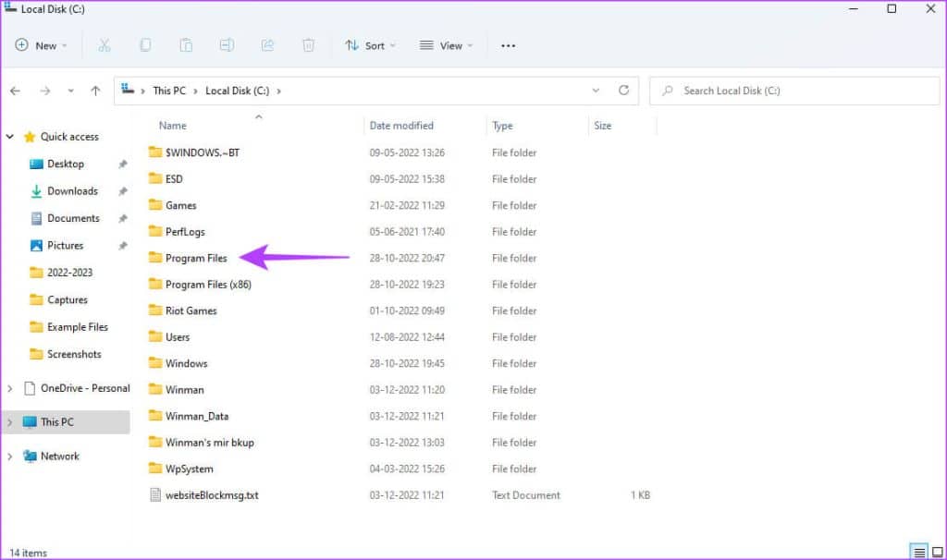947x560 pixels.
Task: Click the Copy icon in the toolbar
Action: pos(144,45)
